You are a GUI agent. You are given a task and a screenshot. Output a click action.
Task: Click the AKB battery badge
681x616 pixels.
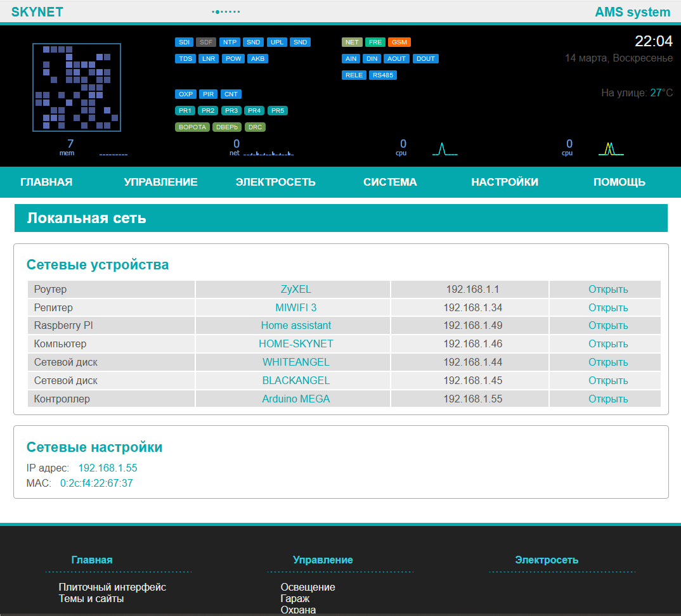[257, 59]
